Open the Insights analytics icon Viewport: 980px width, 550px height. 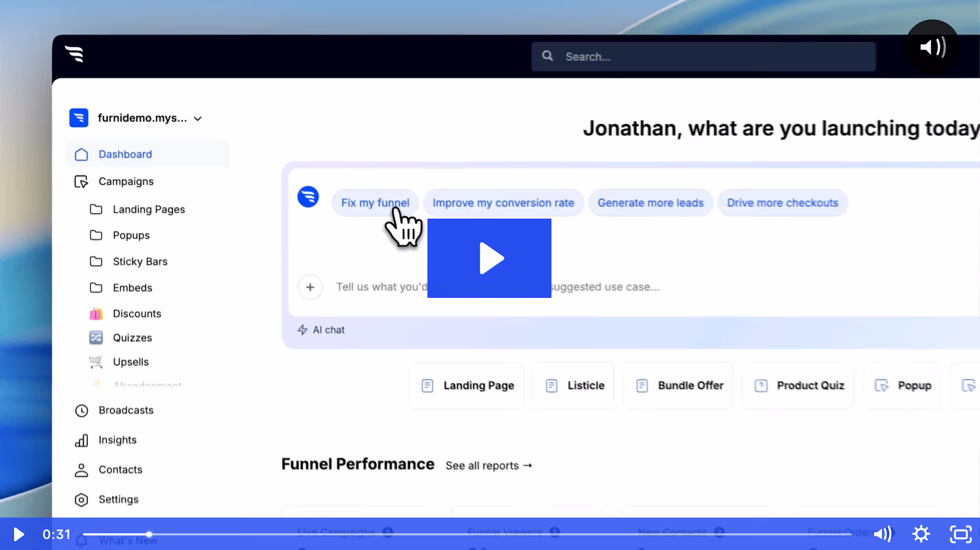point(81,440)
